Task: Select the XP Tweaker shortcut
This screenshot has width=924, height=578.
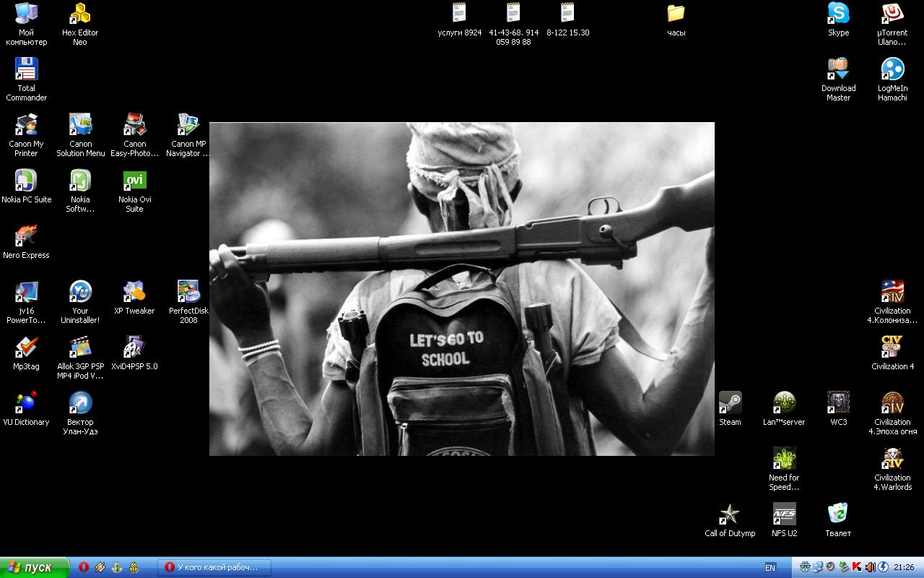Action: pos(134,292)
